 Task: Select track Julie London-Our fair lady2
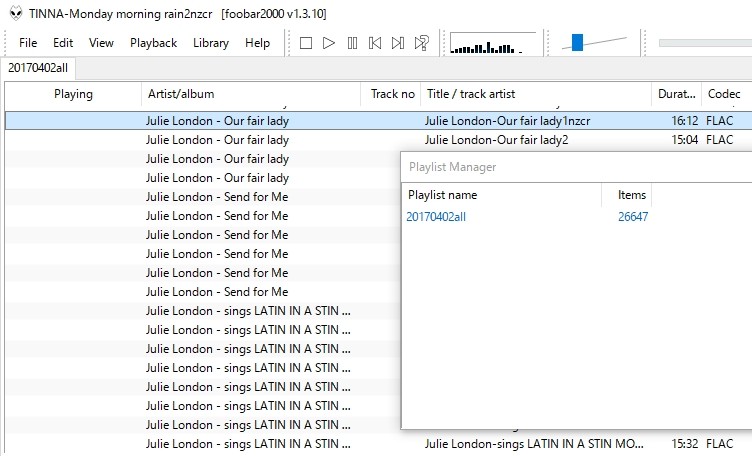(496, 140)
